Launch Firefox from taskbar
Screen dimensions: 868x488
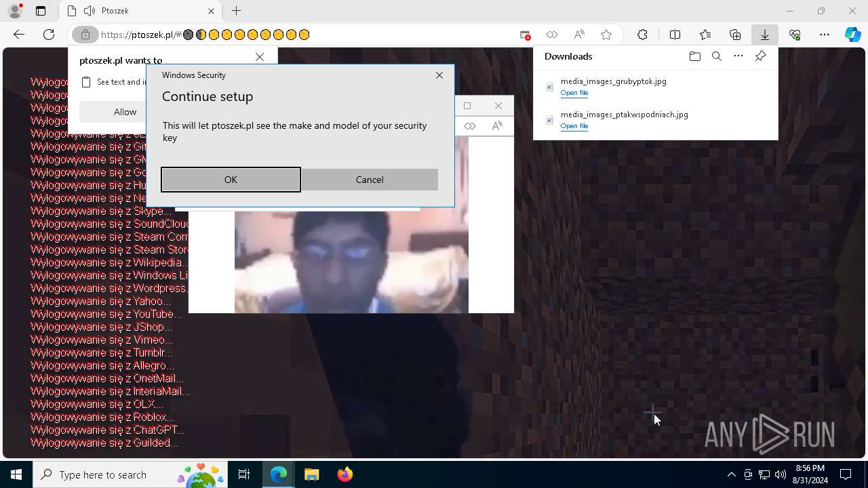[344, 474]
